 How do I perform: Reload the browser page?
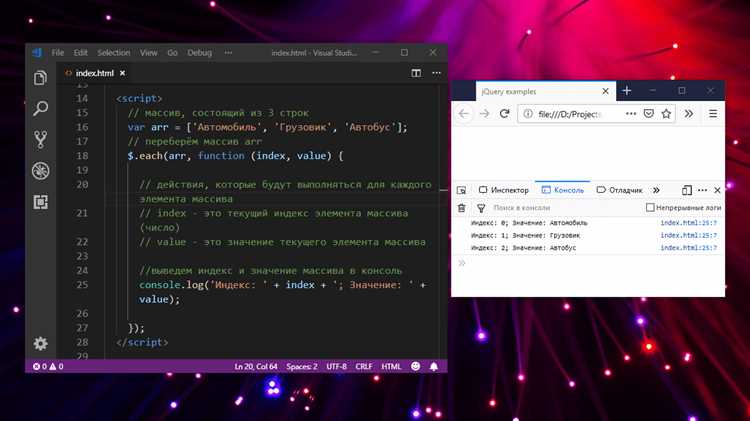[x=504, y=114]
